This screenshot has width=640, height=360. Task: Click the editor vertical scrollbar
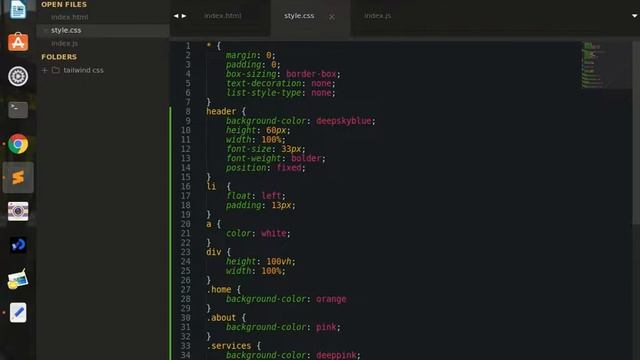click(x=636, y=133)
